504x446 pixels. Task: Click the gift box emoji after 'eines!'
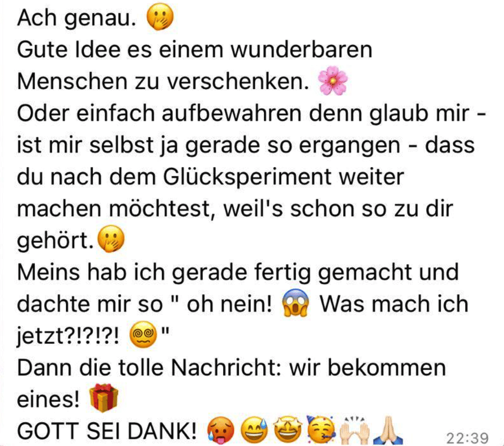[103, 398]
